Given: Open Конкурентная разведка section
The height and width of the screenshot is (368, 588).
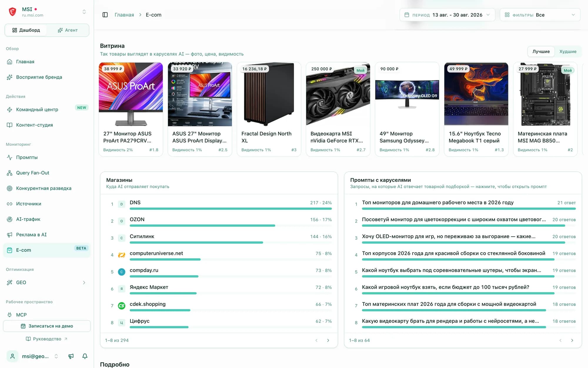Looking at the screenshot, I should (47, 188).
